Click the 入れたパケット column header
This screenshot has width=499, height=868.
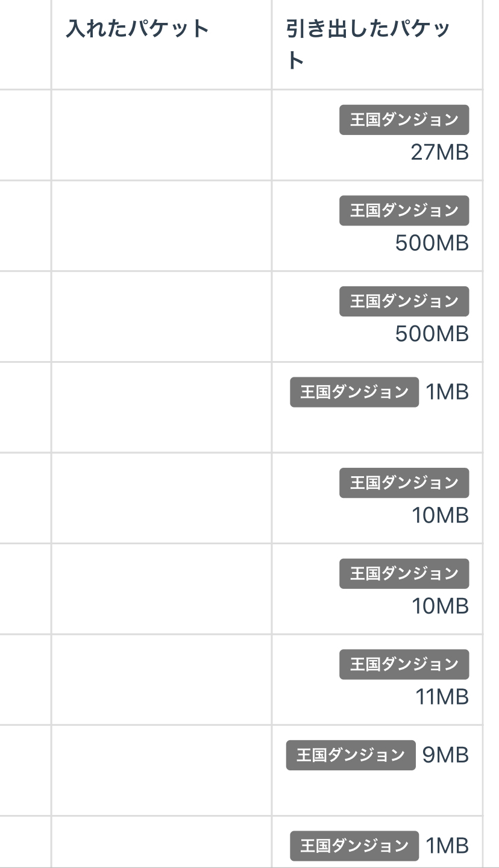point(137,29)
